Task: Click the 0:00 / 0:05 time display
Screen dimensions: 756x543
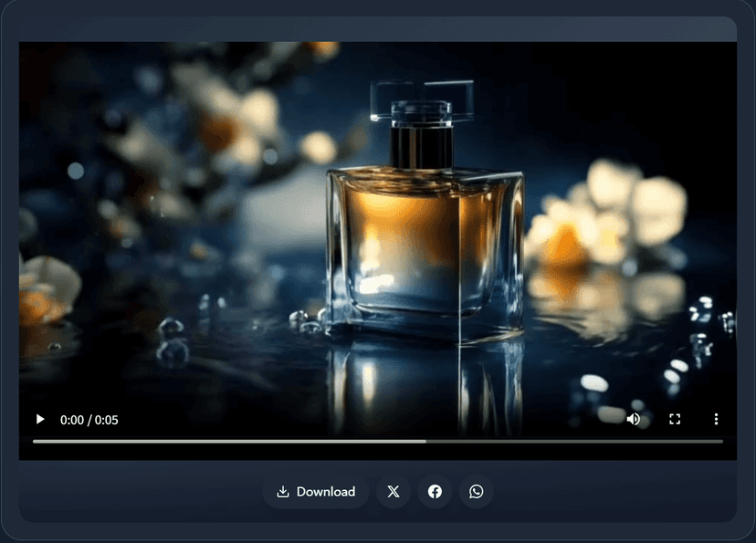Action: pyautogui.click(x=89, y=420)
